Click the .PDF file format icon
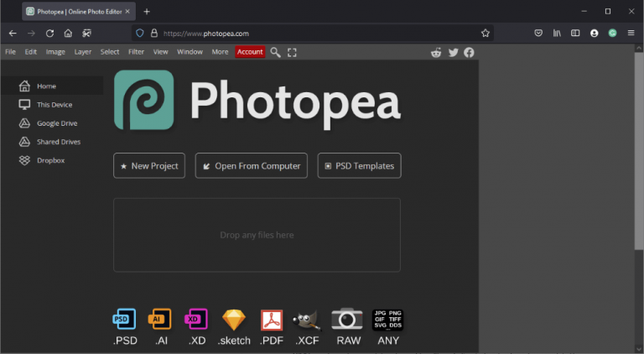The height and width of the screenshot is (354, 644). 272,320
